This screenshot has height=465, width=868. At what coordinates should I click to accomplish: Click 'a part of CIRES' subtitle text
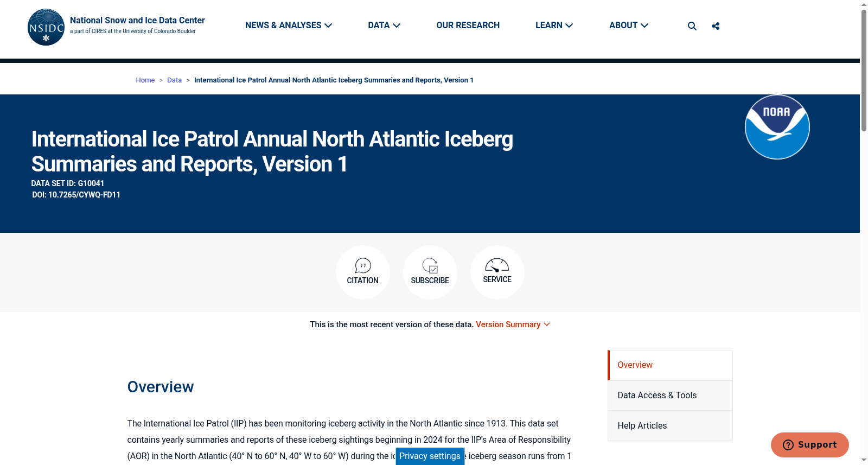coord(133,31)
